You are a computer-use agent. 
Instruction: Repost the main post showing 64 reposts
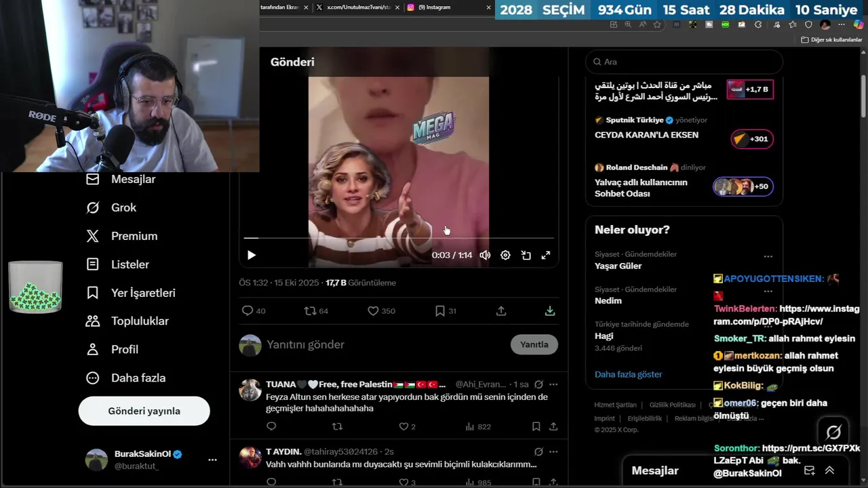pyautogui.click(x=316, y=311)
